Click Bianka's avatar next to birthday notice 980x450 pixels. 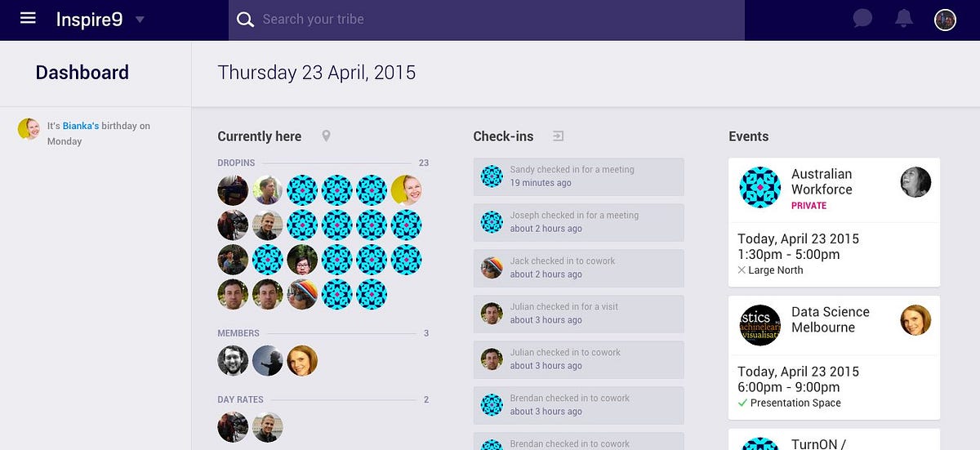coord(29,128)
